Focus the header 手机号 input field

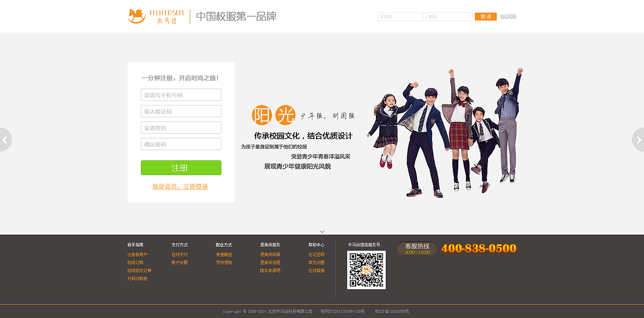tap(400, 17)
